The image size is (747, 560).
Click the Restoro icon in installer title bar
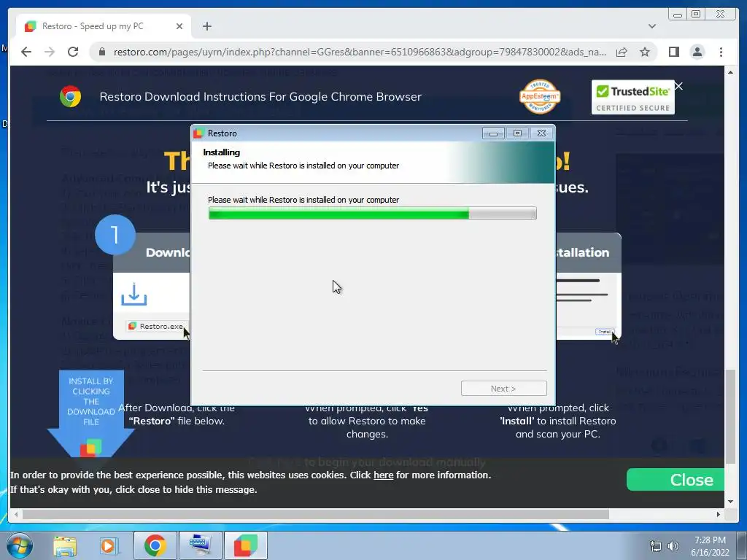pyautogui.click(x=198, y=133)
